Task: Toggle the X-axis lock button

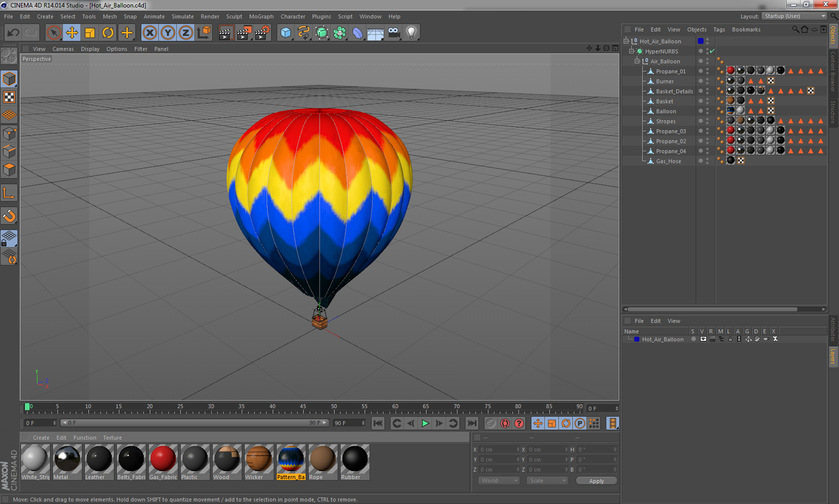Action: click(x=149, y=33)
